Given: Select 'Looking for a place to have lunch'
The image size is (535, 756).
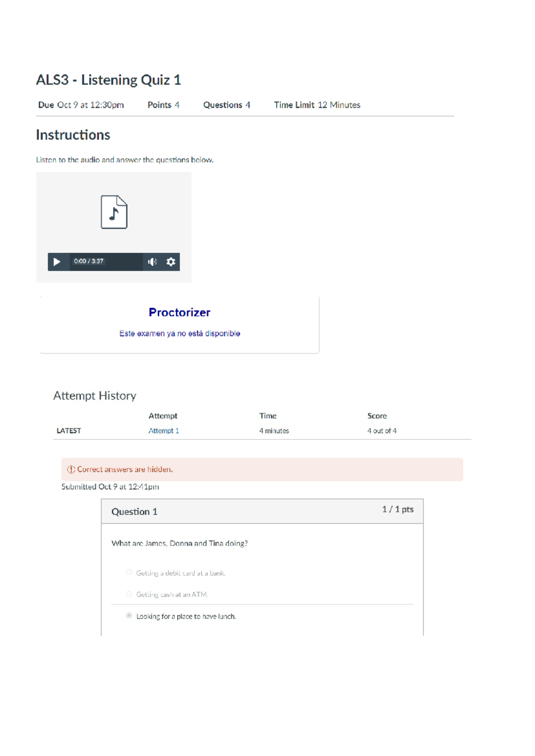Looking at the screenshot, I should point(129,616).
